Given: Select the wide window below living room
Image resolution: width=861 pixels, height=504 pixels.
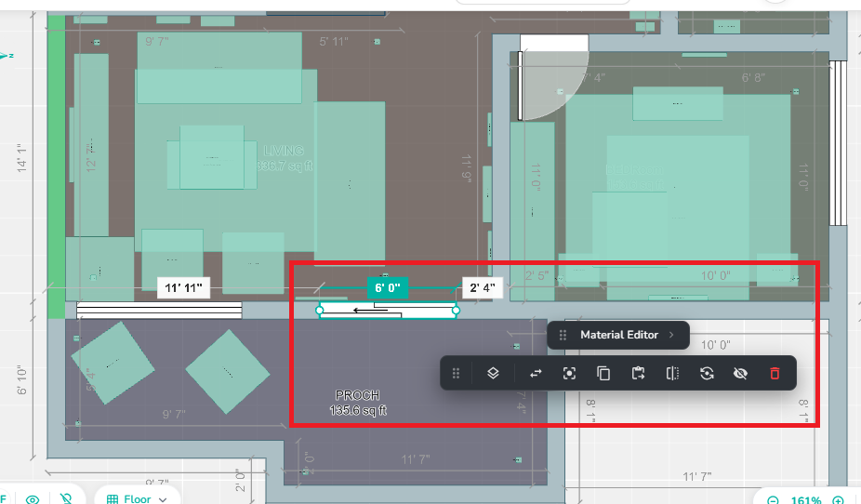Looking at the screenshot, I should tap(159, 311).
